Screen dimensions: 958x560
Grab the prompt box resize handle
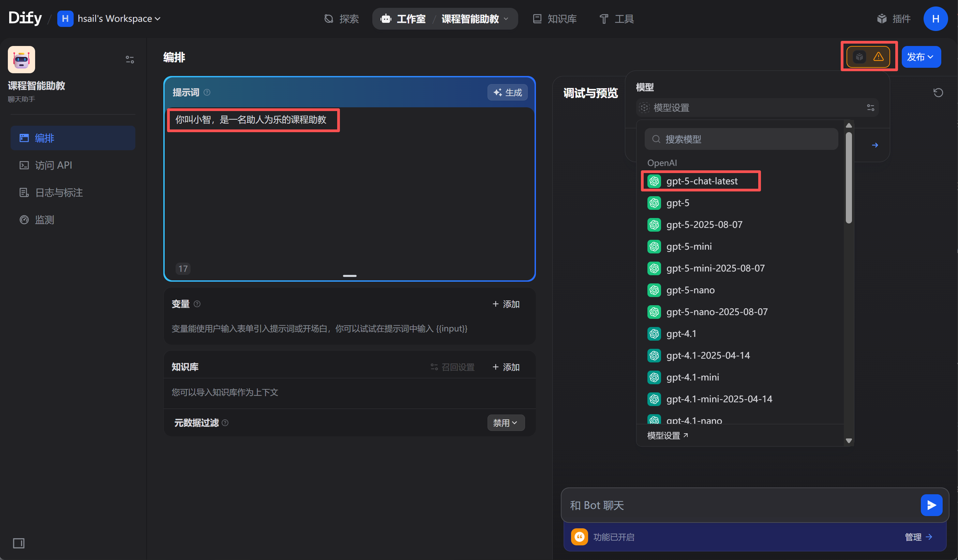[349, 276]
